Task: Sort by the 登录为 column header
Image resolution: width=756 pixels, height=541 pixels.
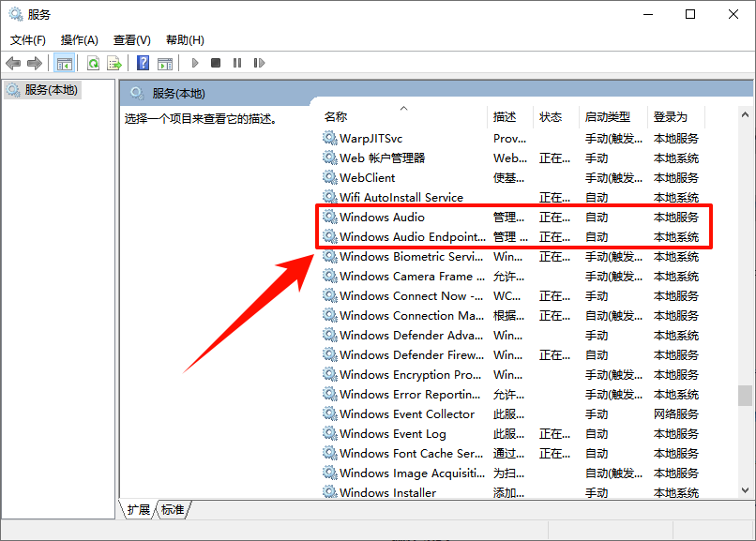Action: pyautogui.click(x=676, y=116)
